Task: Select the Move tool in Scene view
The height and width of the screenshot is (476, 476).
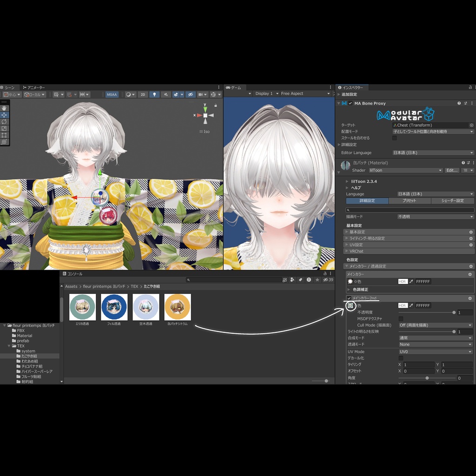Action: pyautogui.click(x=4, y=115)
